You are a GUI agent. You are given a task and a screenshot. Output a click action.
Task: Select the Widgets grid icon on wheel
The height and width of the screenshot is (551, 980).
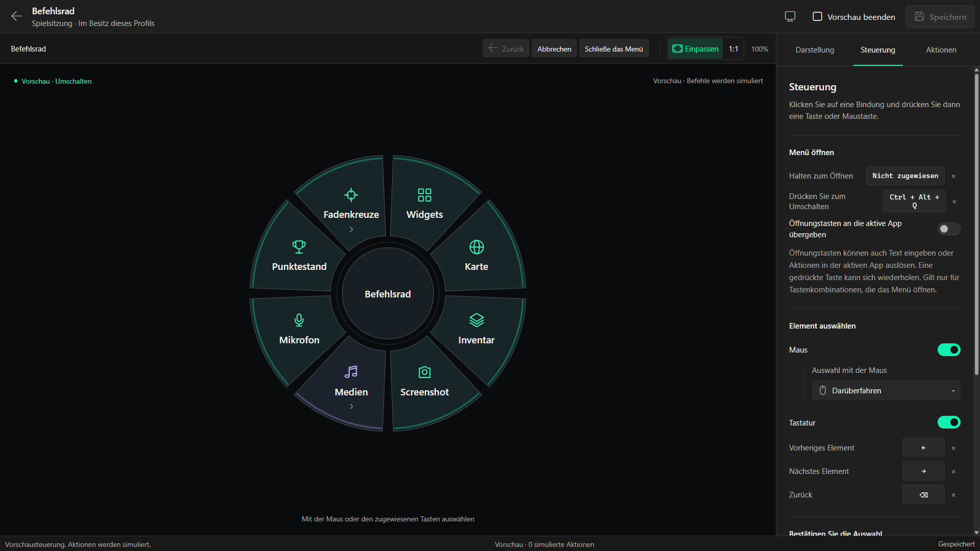pyautogui.click(x=425, y=195)
